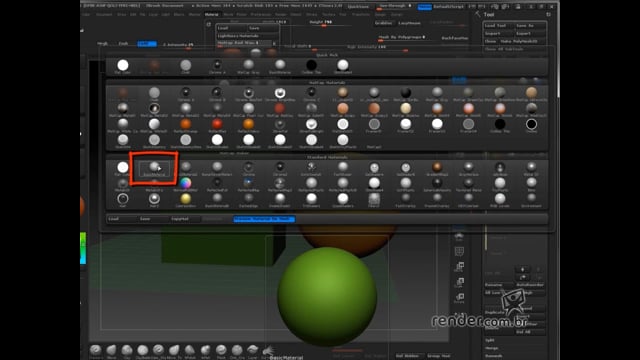Toggle BackfaceMask option
The image size is (640, 360).
[x=455, y=38]
